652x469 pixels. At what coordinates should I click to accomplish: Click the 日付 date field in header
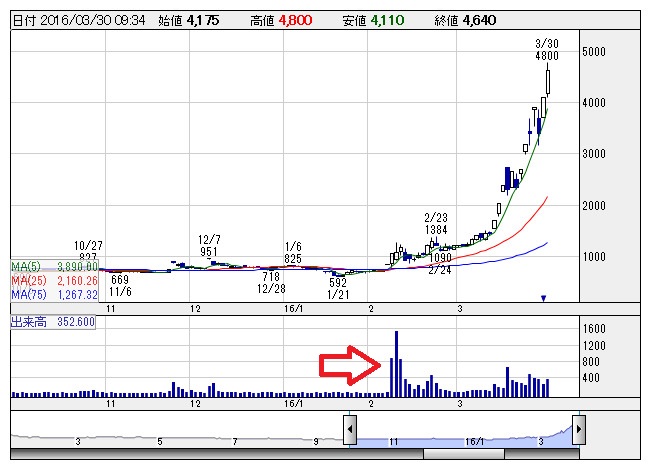coord(79,20)
